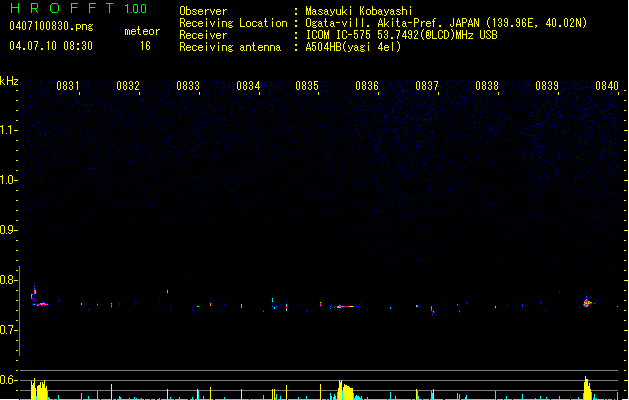This screenshot has height=400, width=629.
Task: Click the 0836 time axis marker
Action: point(367,86)
